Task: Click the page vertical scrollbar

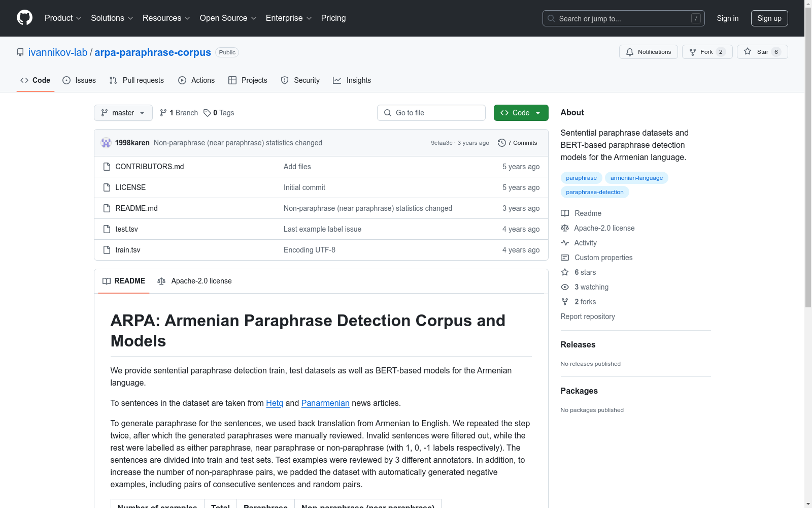Action: (x=808, y=157)
